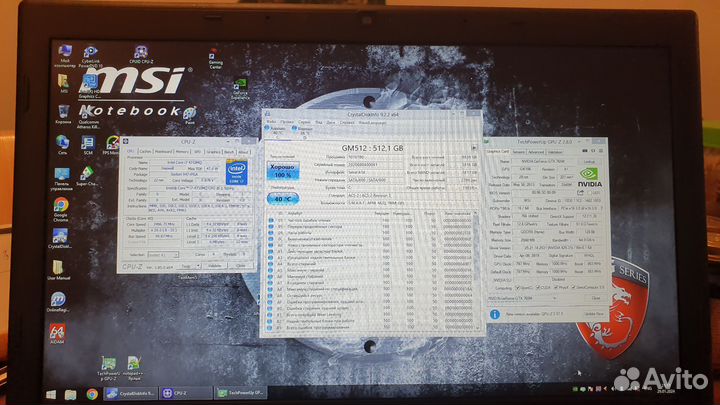Open the TechPowerUp GPU-Z desktop shortcut
The height and width of the screenshot is (405, 720).
coord(108,369)
